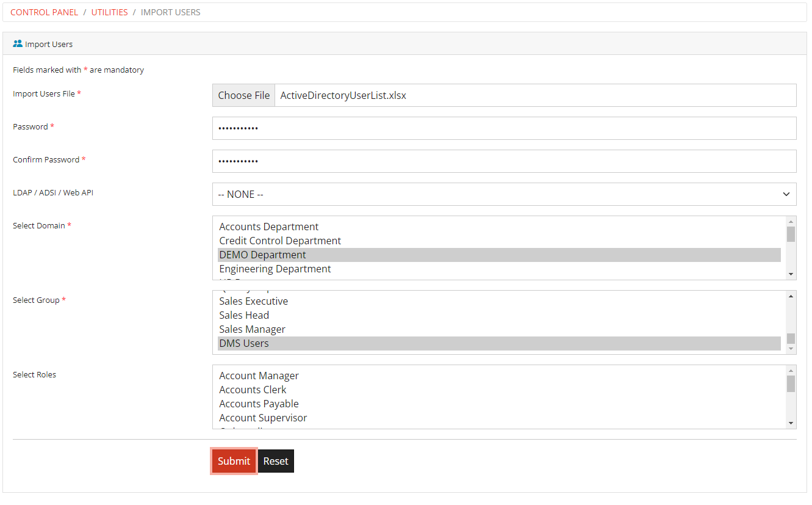Image resolution: width=812 pixels, height=505 pixels.
Task: Select the Account Manager role
Action: coord(259,376)
